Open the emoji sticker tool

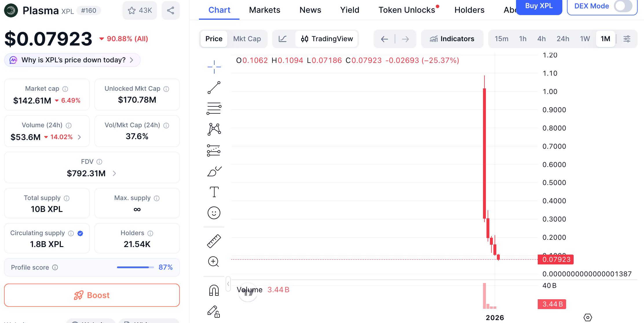coord(214,213)
